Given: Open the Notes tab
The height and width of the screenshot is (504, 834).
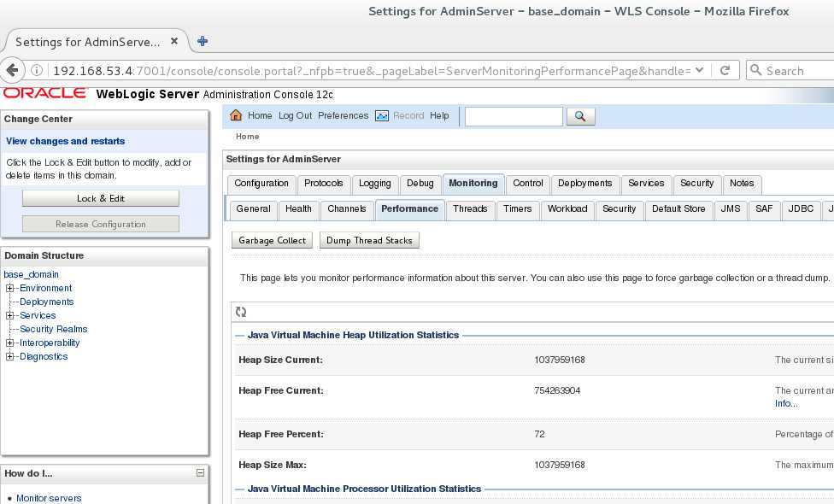Looking at the screenshot, I should [742, 184].
